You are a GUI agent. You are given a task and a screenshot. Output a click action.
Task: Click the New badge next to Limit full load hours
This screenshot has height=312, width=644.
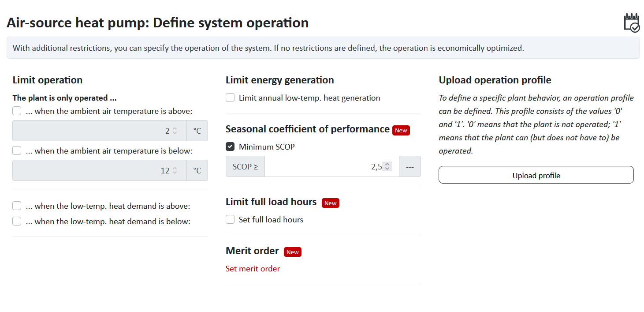point(331,203)
